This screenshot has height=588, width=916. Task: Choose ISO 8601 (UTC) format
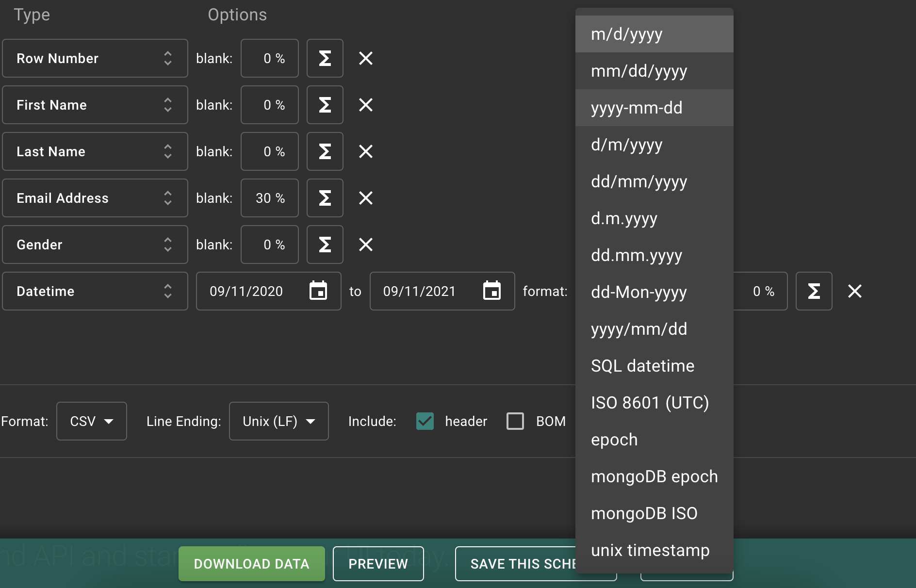tap(654, 403)
